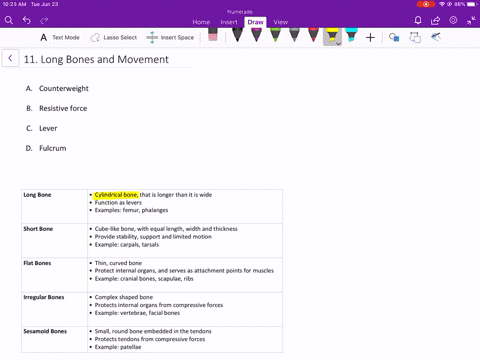Add a new pen with plus

click(x=370, y=37)
